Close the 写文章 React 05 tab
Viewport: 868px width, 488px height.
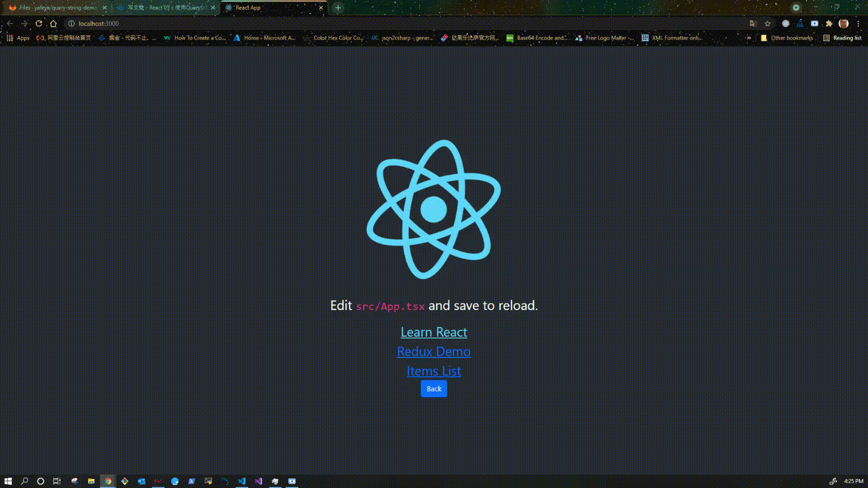(213, 8)
